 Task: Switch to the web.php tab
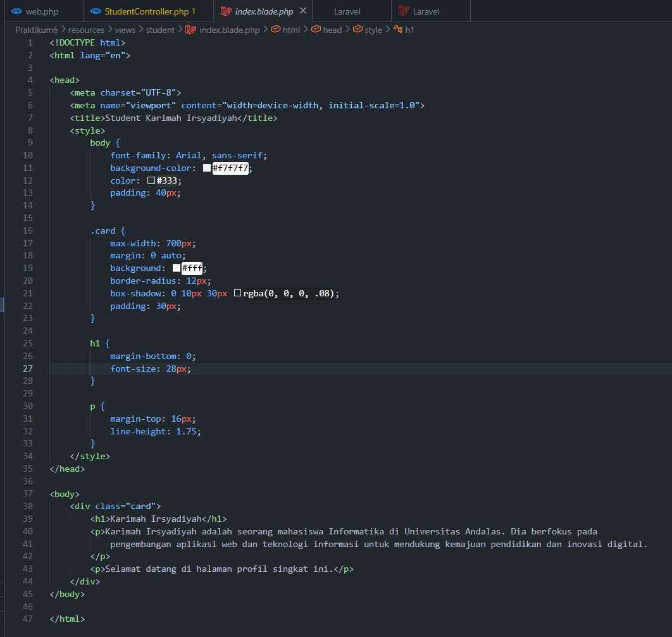pos(42,11)
